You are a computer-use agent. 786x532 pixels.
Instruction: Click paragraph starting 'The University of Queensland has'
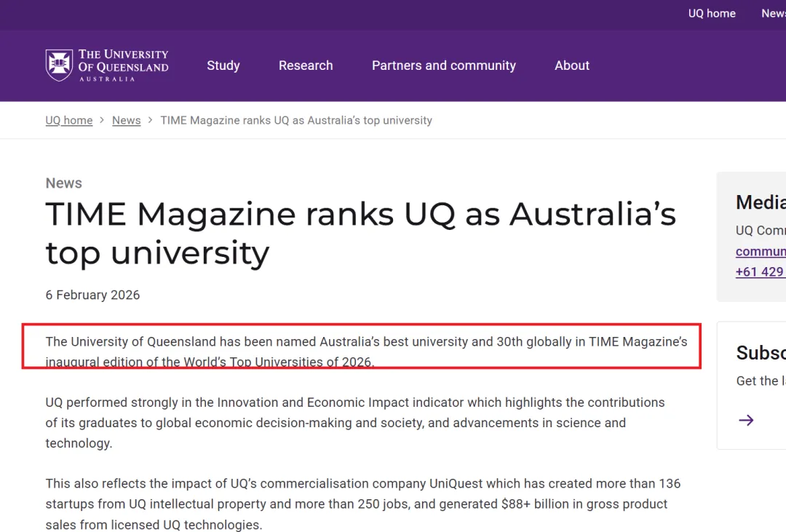tap(366, 352)
